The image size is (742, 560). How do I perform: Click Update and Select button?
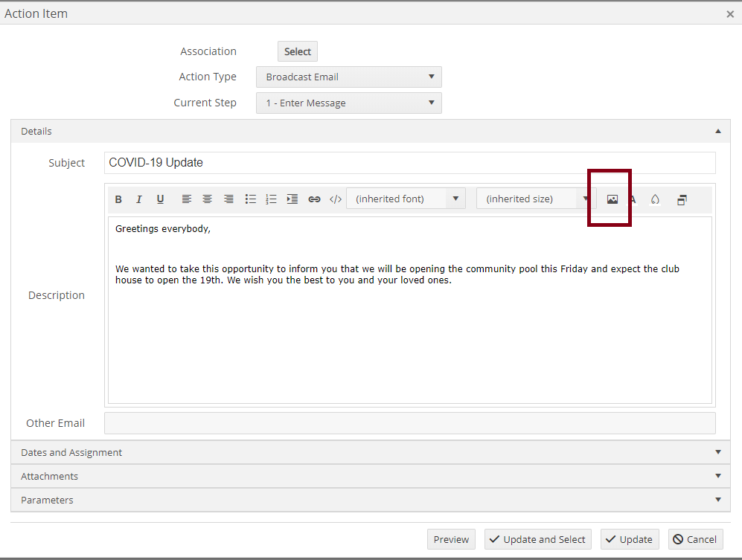(537, 539)
